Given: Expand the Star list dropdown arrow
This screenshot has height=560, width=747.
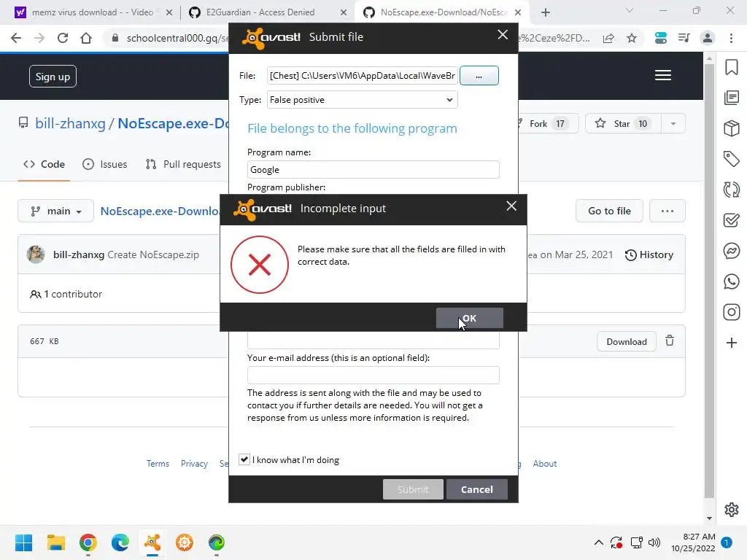Looking at the screenshot, I should point(673,124).
